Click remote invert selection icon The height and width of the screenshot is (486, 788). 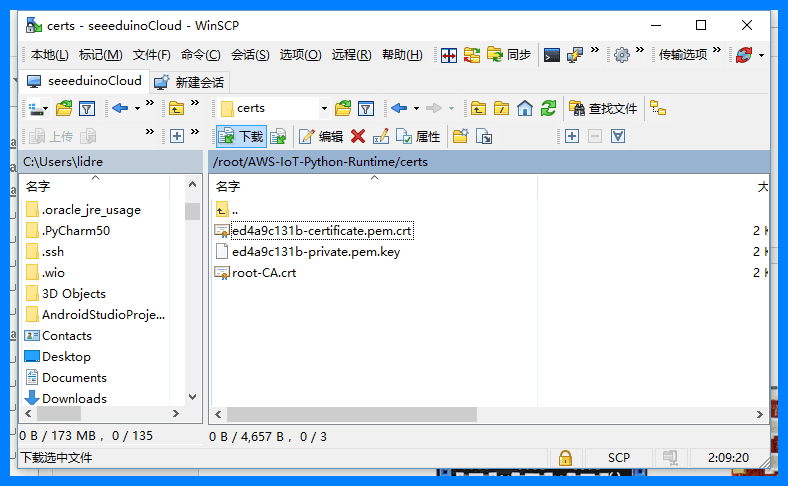(618, 136)
